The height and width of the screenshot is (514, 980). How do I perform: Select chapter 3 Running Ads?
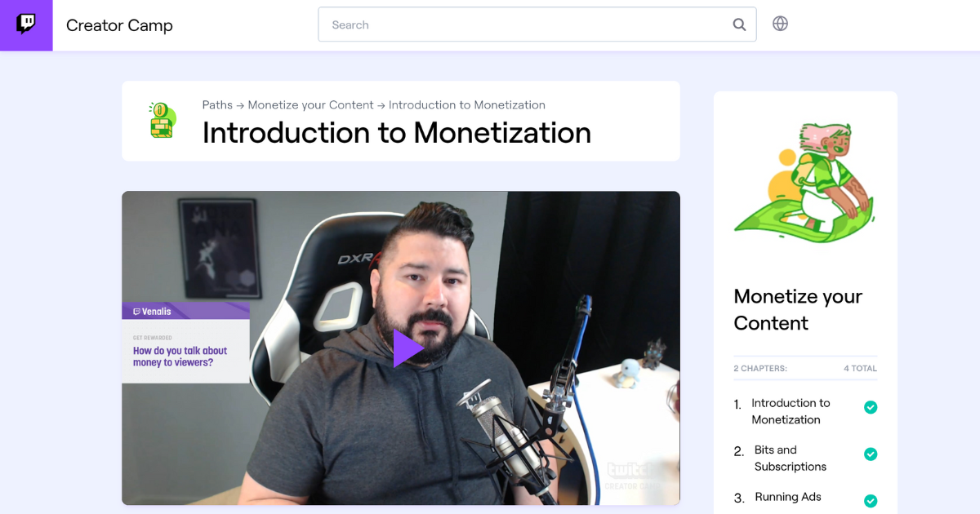click(x=787, y=497)
